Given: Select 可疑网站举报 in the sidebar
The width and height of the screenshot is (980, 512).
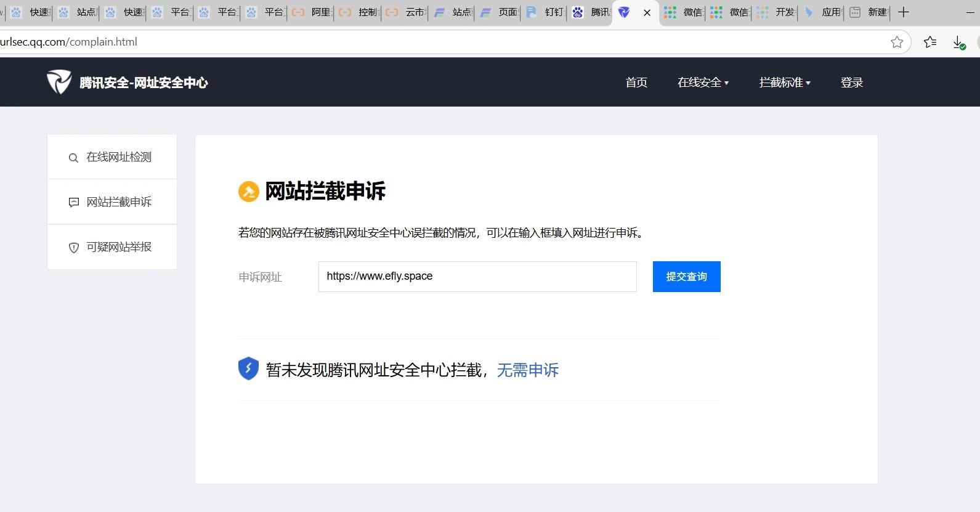Looking at the screenshot, I should click(112, 247).
